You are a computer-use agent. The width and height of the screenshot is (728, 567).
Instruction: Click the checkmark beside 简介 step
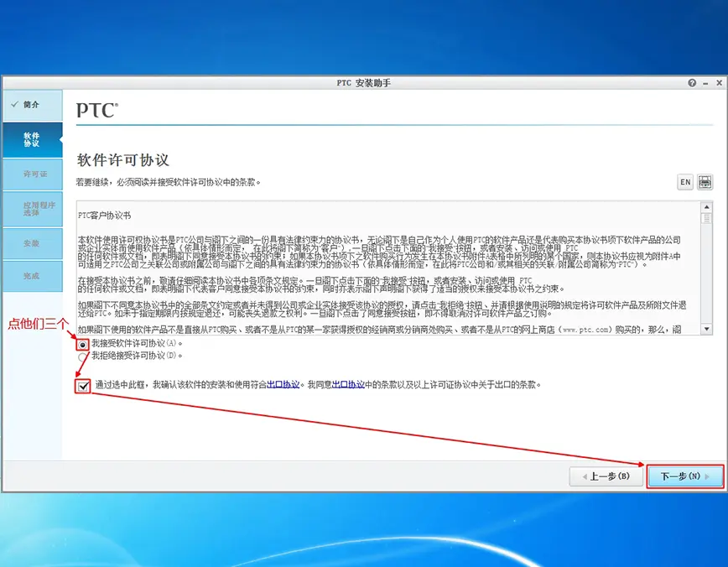coord(15,105)
